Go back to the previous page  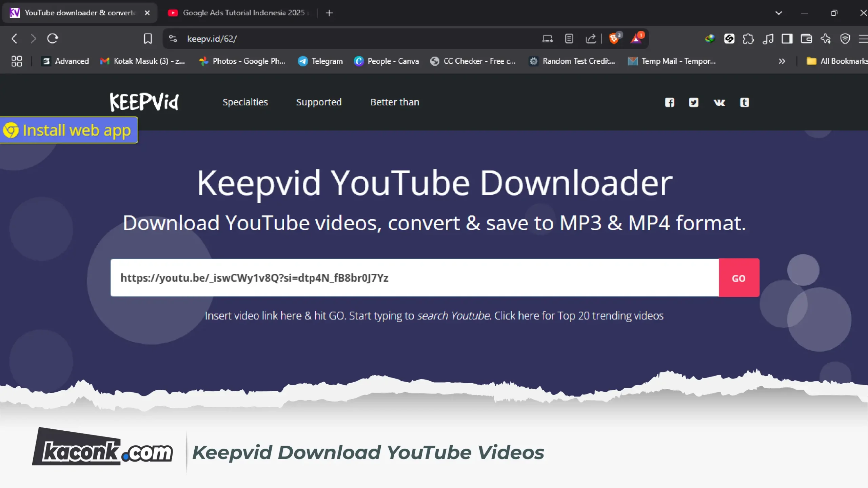point(14,39)
